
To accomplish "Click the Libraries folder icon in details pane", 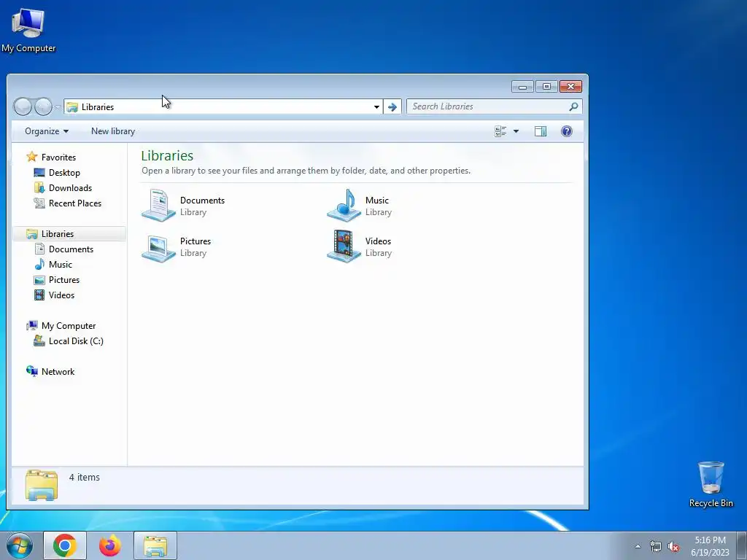I will [x=42, y=485].
